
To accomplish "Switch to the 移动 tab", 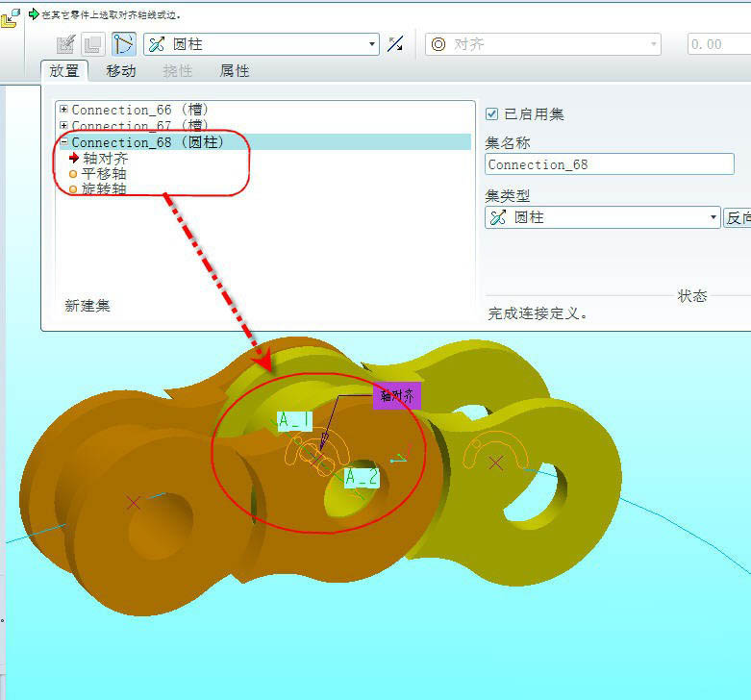I will click(121, 71).
